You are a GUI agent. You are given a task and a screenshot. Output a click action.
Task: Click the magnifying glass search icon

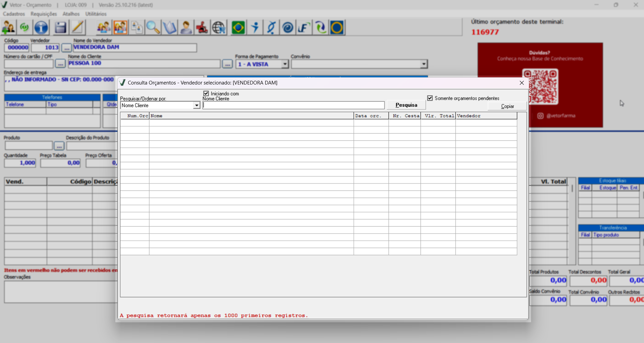pyautogui.click(x=153, y=28)
